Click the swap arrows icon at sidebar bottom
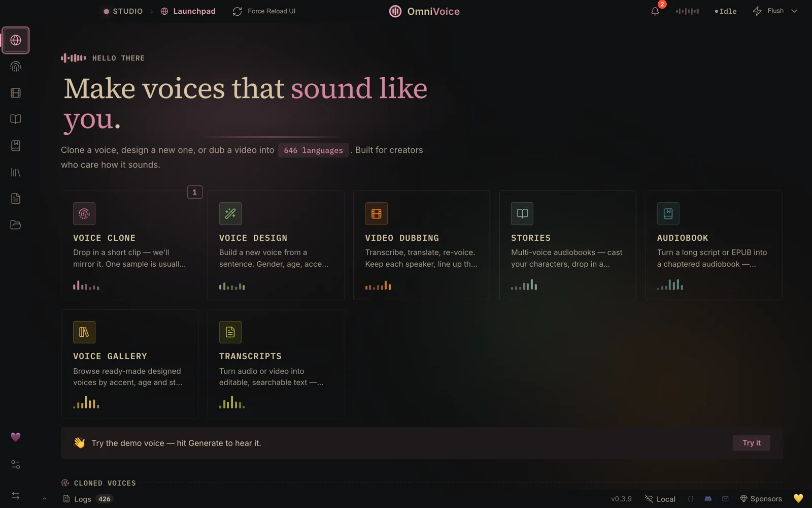Image resolution: width=812 pixels, height=508 pixels. 16,496
